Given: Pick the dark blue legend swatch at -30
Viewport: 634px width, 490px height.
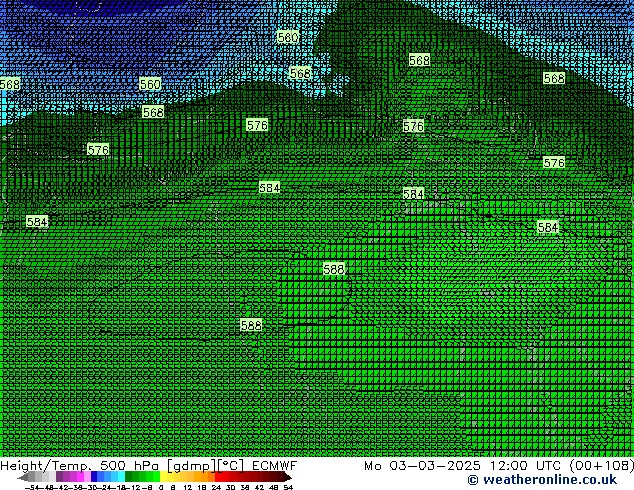Looking at the screenshot, I should coord(94,477).
